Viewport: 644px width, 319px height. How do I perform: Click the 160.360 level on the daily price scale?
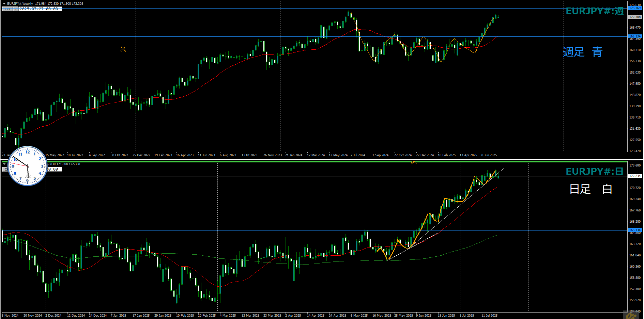[x=635, y=267]
